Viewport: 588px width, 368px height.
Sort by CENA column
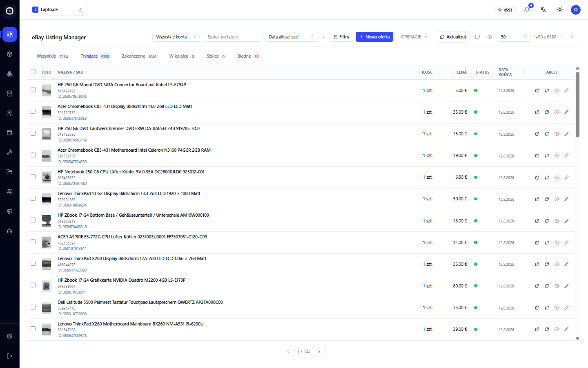[x=459, y=72]
